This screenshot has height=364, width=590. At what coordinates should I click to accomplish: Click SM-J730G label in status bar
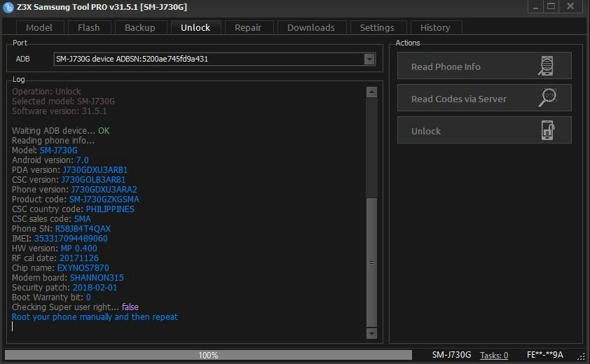coord(451,355)
